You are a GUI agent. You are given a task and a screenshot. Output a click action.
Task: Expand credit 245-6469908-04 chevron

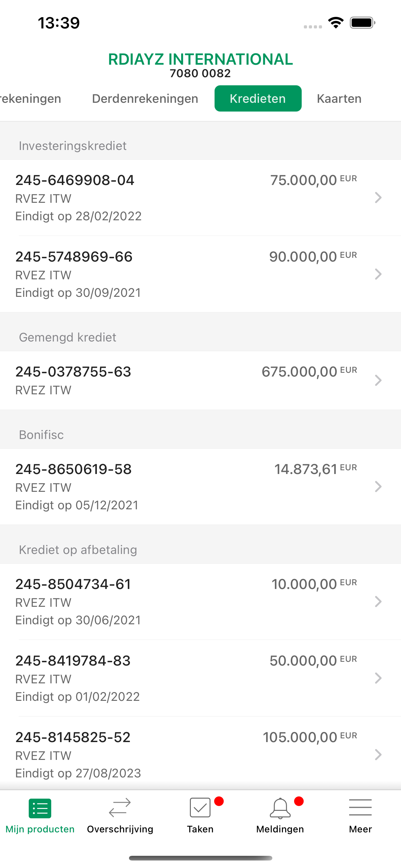click(x=378, y=197)
